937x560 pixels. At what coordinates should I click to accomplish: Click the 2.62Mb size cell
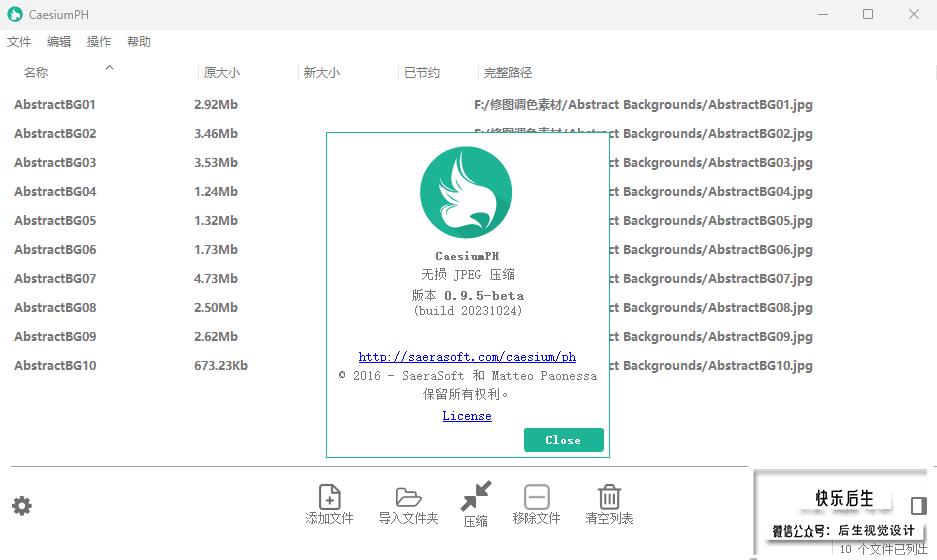coord(216,336)
